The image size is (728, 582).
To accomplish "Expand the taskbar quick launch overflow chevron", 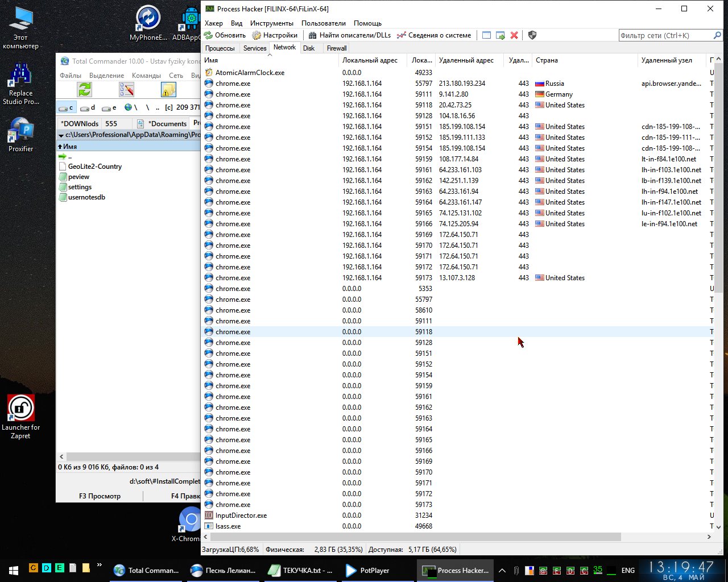I will (100, 566).
